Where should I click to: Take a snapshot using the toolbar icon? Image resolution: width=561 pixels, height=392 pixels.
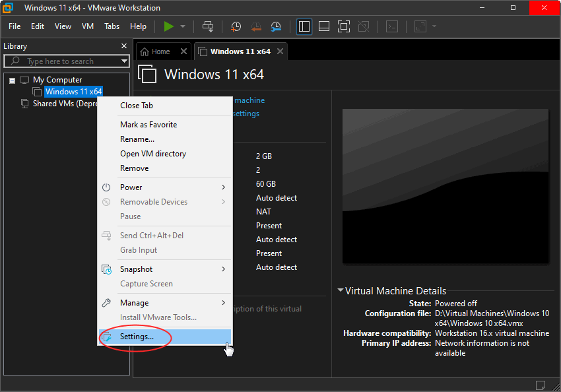[236, 26]
